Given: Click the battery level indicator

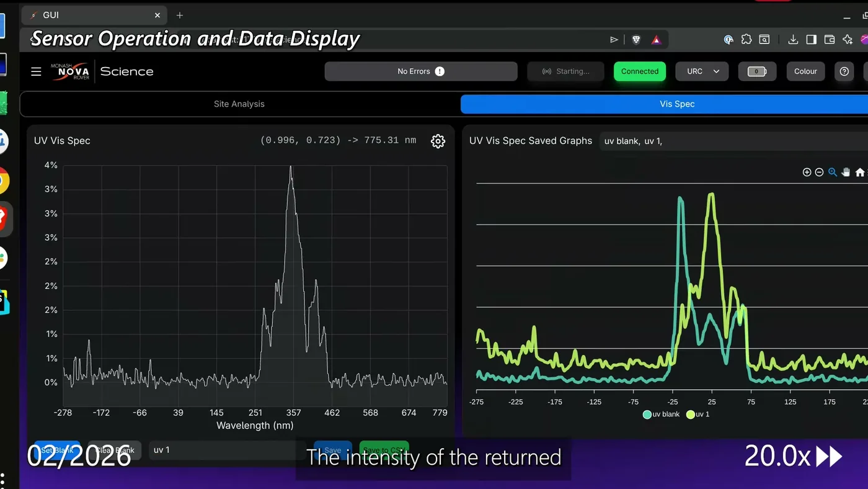Looking at the screenshot, I should [x=756, y=71].
